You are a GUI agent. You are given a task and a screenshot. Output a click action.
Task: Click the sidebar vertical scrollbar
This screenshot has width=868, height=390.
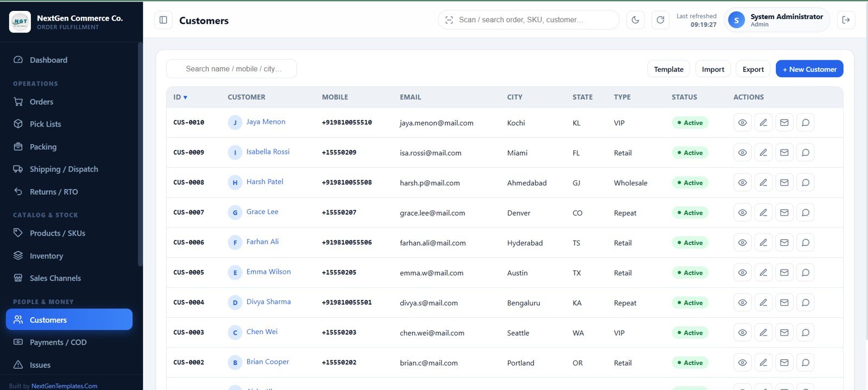click(140, 154)
